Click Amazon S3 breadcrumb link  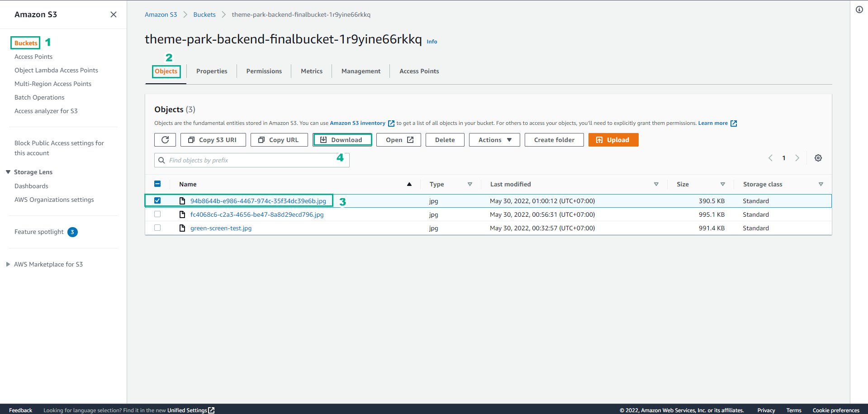pos(161,14)
